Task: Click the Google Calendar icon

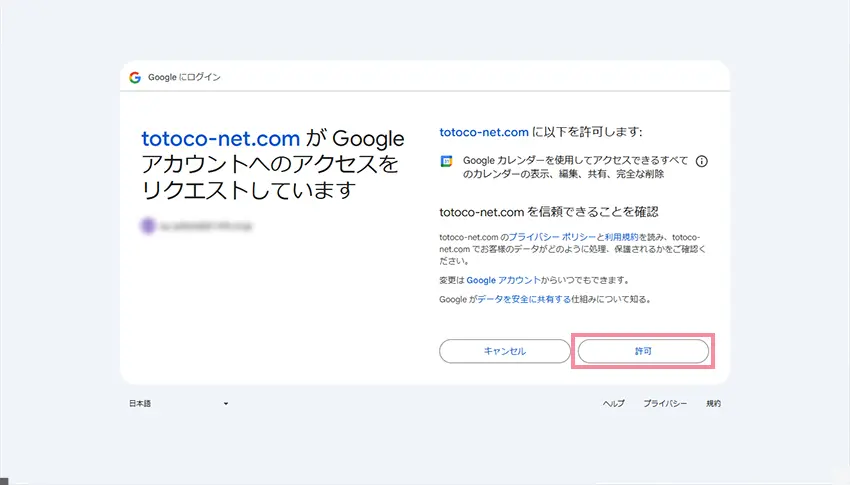Action: coord(446,161)
